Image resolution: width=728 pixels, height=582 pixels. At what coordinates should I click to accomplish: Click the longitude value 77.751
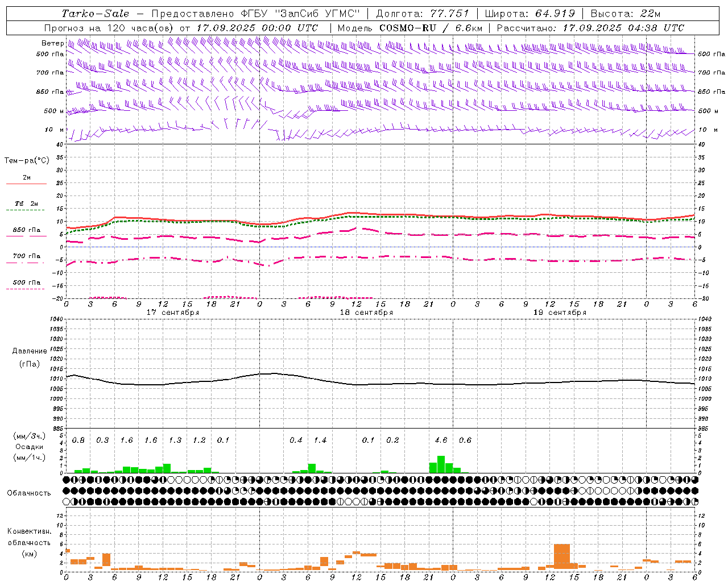click(x=449, y=14)
